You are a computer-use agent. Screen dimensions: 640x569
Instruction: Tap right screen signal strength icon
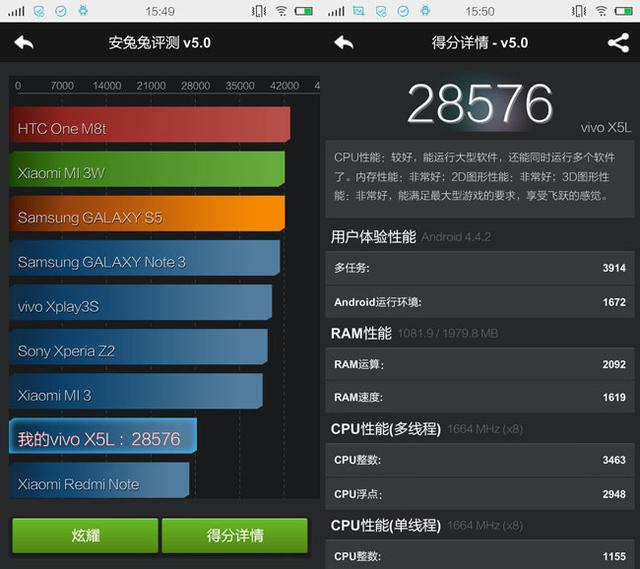(x=336, y=11)
